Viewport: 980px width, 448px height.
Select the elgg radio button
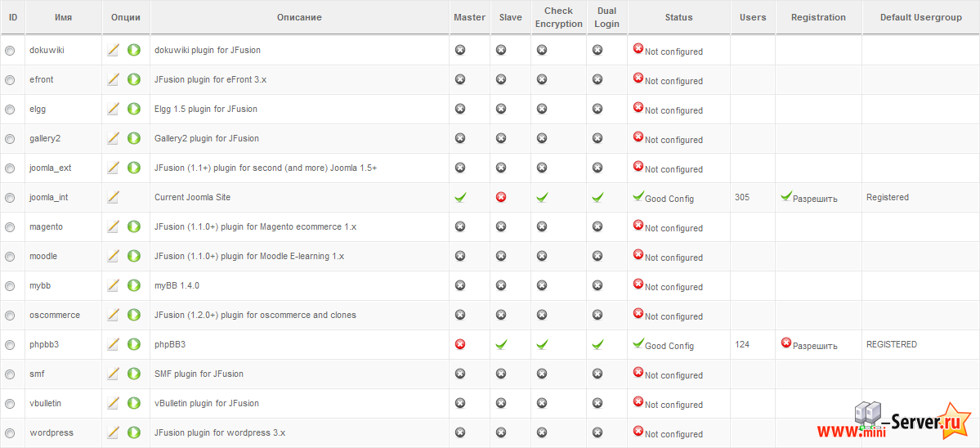coord(10,110)
